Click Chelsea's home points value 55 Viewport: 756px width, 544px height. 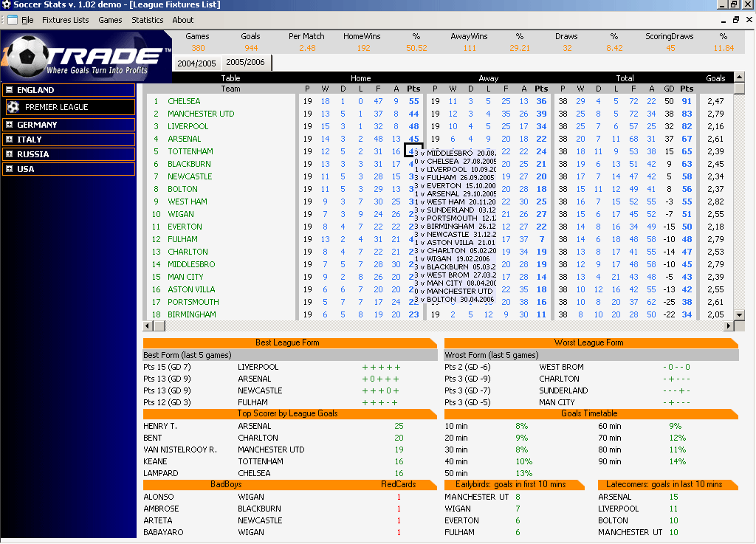(x=413, y=101)
